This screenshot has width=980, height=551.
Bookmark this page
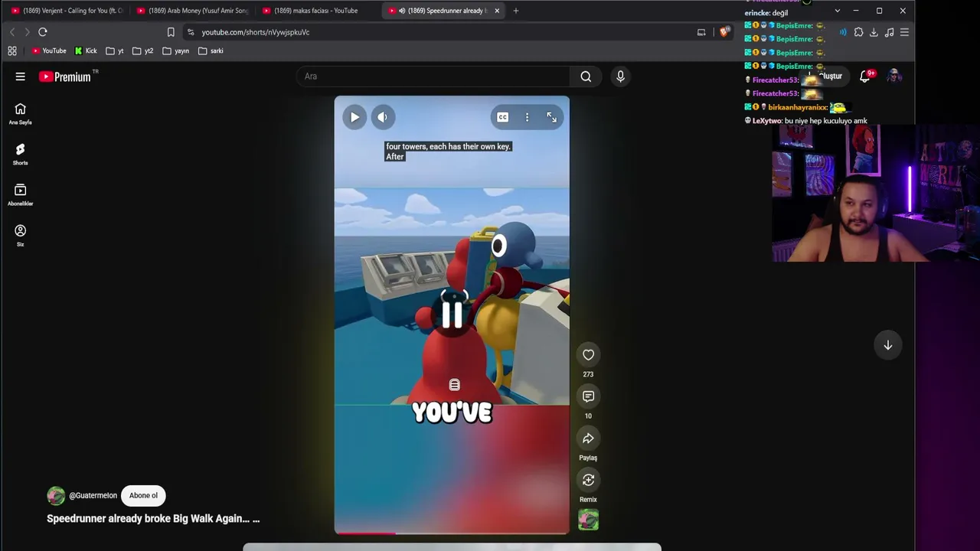[x=171, y=32]
